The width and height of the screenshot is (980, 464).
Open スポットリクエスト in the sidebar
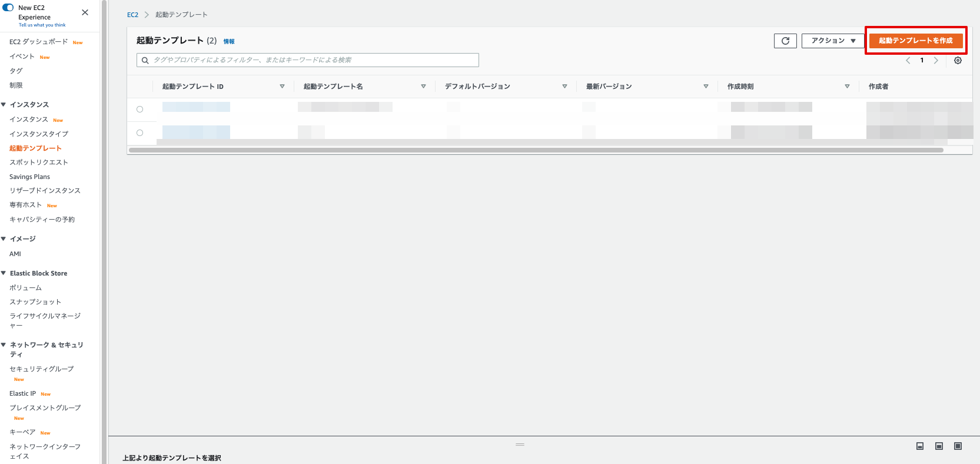pyautogui.click(x=39, y=163)
